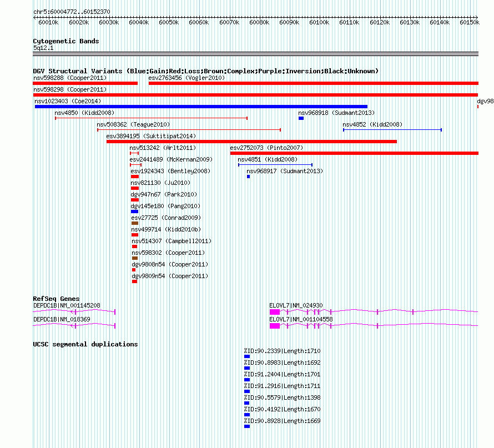The height and width of the screenshot is (448, 494).
Task: Click the RefSeq Genes track title
Action: click(x=56, y=299)
